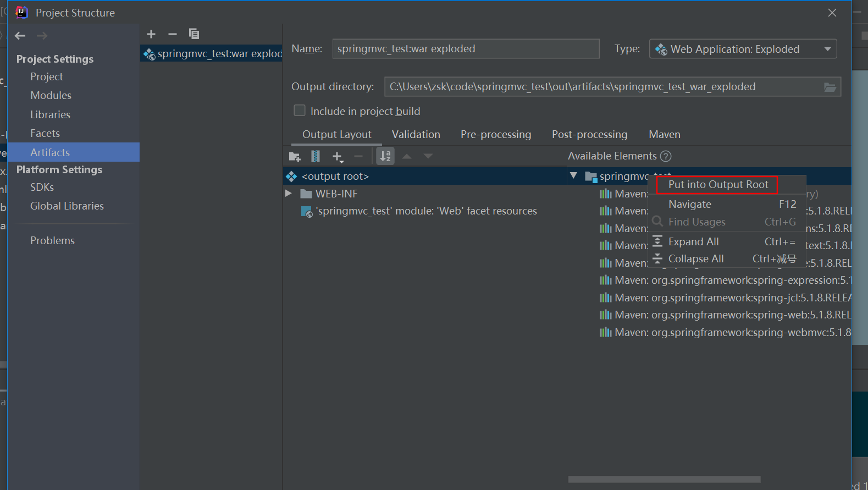Image resolution: width=868 pixels, height=490 pixels.
Task: Remove selected artifact with minus icon
Action: click(173, 34)
